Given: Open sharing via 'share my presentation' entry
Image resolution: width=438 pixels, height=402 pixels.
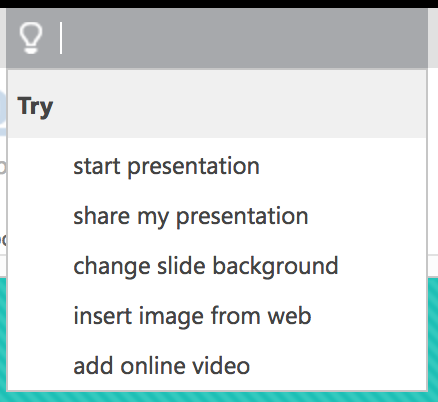Looking at the screenshot, I should pos(191,217).
